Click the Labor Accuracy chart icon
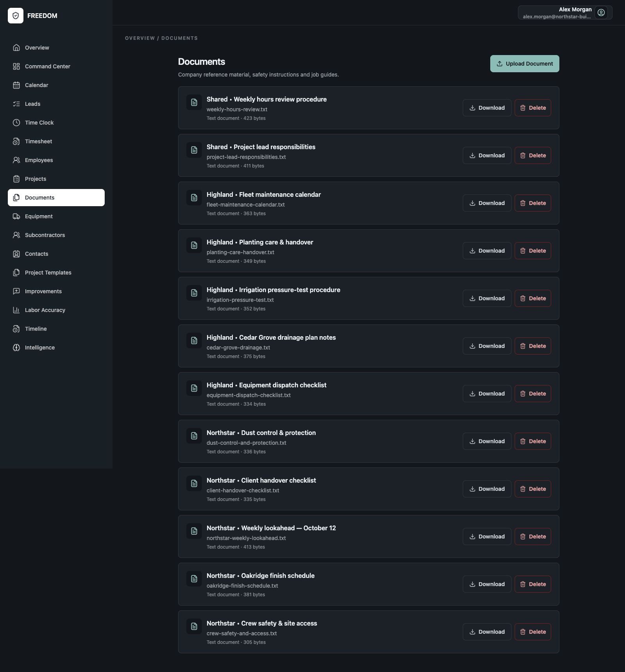This screenshot has height=672, width=625. click(16, 310)
